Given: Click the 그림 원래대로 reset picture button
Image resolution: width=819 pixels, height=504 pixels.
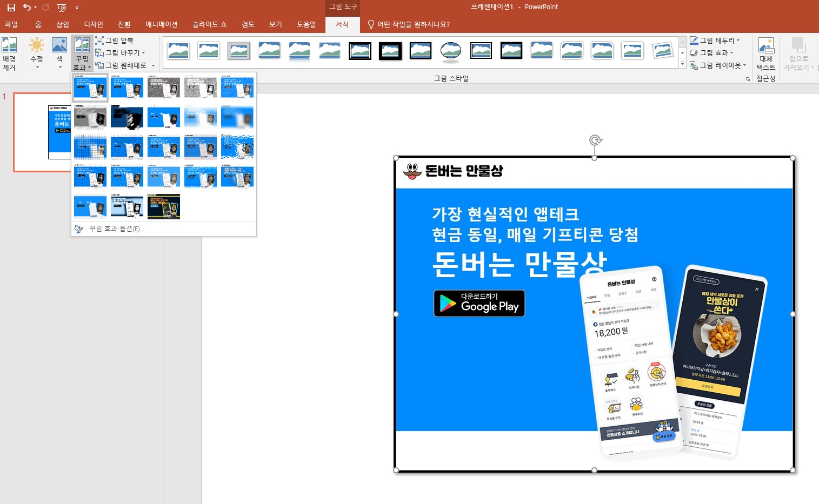Looking at the screenshot, I should click(121, 65).
